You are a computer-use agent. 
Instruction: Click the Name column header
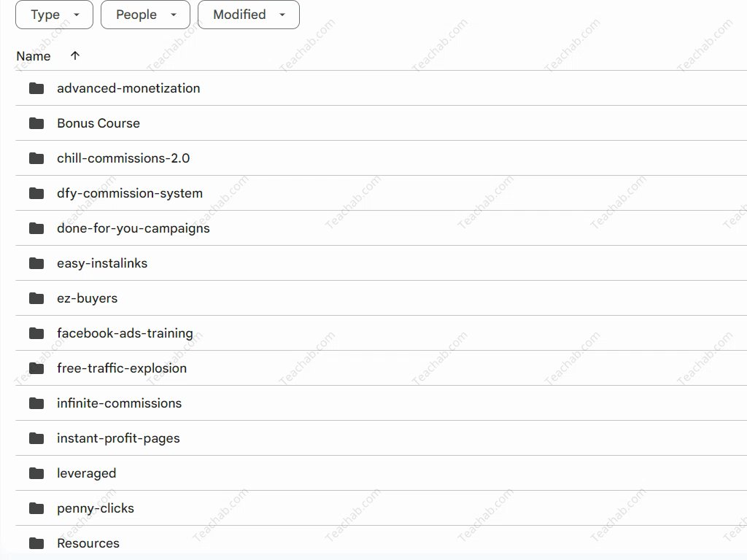tap(34, 56)
